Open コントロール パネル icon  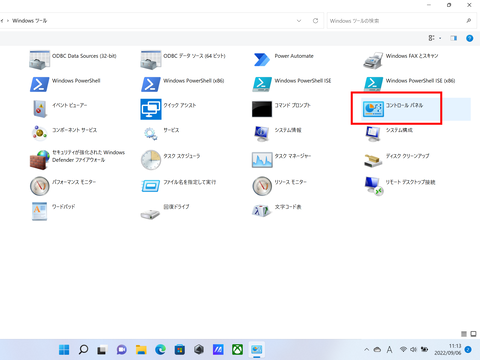pyautogui.click(x=373, y=109)
